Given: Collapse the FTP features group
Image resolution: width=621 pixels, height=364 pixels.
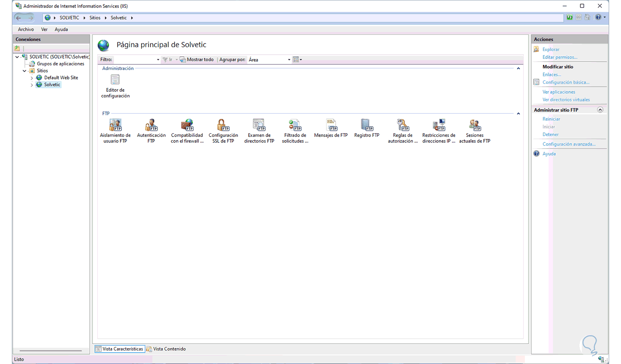Looking at the screenshot, I should pyautogui.click(x=518, y=114).
